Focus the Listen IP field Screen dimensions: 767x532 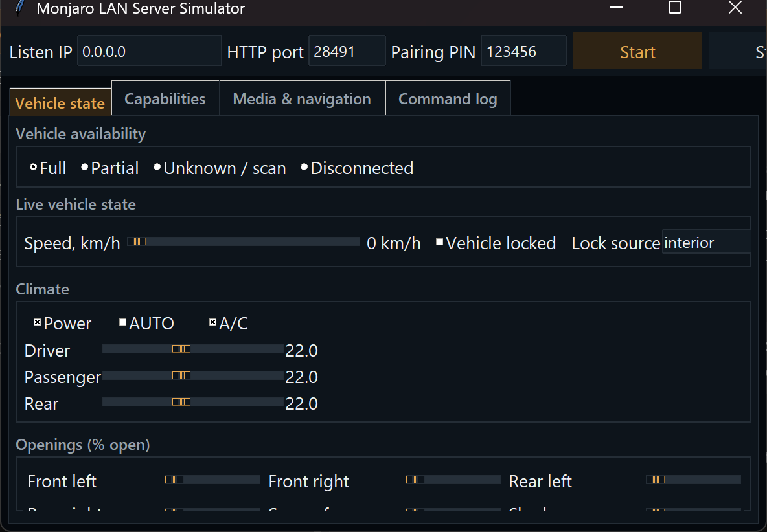click(149, 51)
